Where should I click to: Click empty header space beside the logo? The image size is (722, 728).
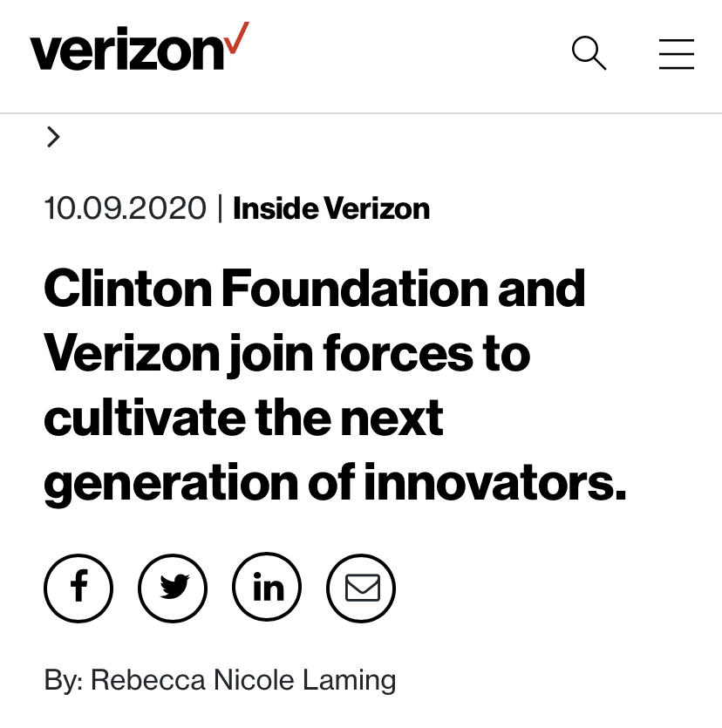click(x=401, y=54)
